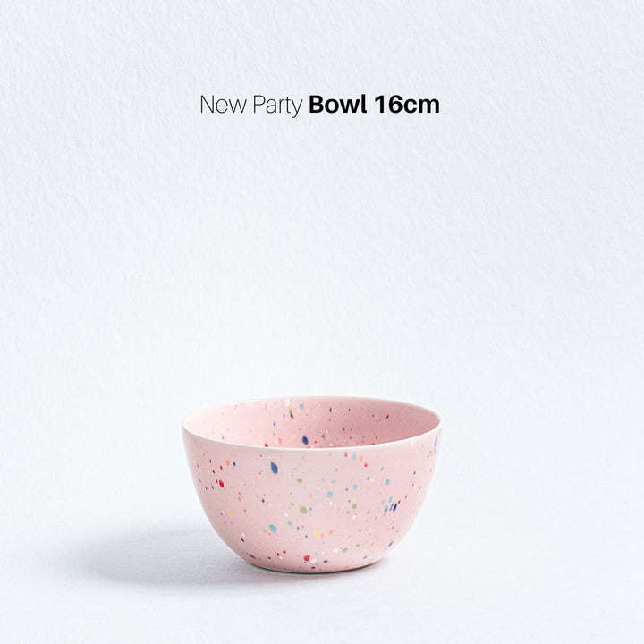Click the bold word "Bowl"
The height and width of the screenshot is (644, 644).
(337, 105)
